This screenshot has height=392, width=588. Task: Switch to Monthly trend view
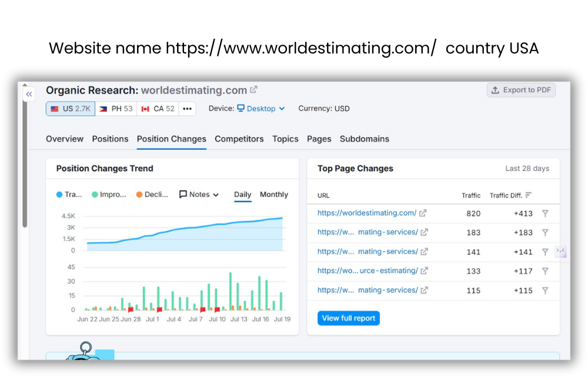click(x=273, y=195)
